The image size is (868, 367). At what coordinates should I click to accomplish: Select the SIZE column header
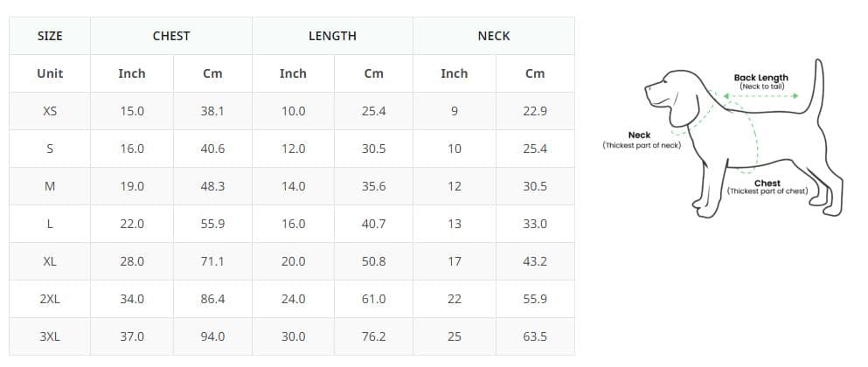pyautogui.click(x=50, y=36)
